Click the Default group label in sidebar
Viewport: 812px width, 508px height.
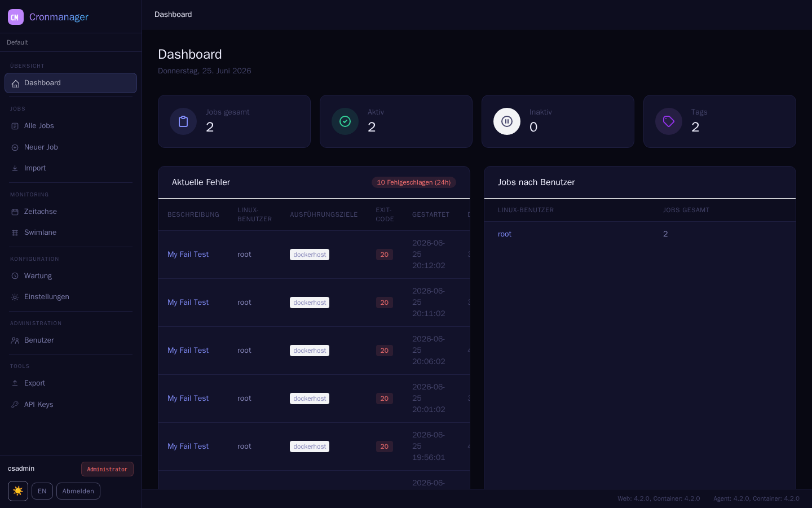point(17,42)
